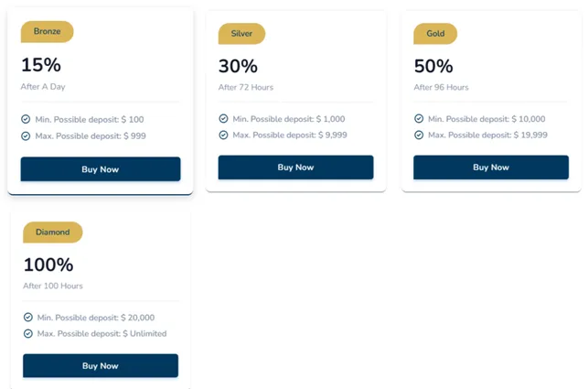Click check icon beside Gold maximum deposit $19,999
The image size is (588, 389).
(419, 135)
